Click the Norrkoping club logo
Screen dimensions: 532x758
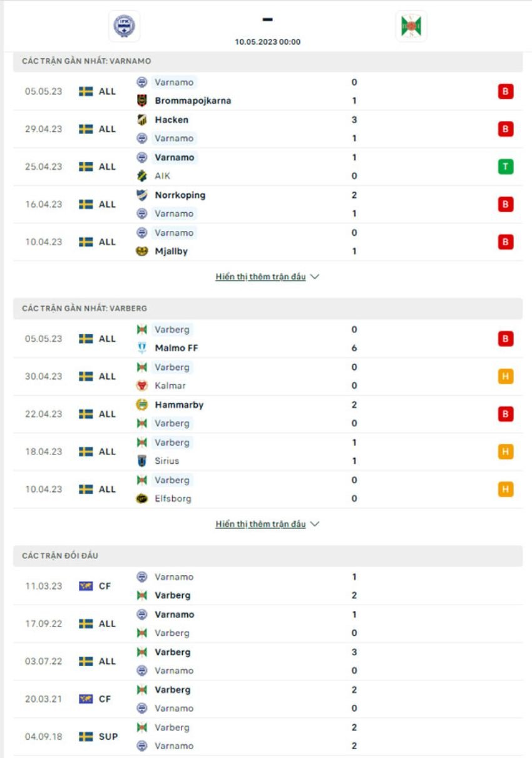(142, 195)
